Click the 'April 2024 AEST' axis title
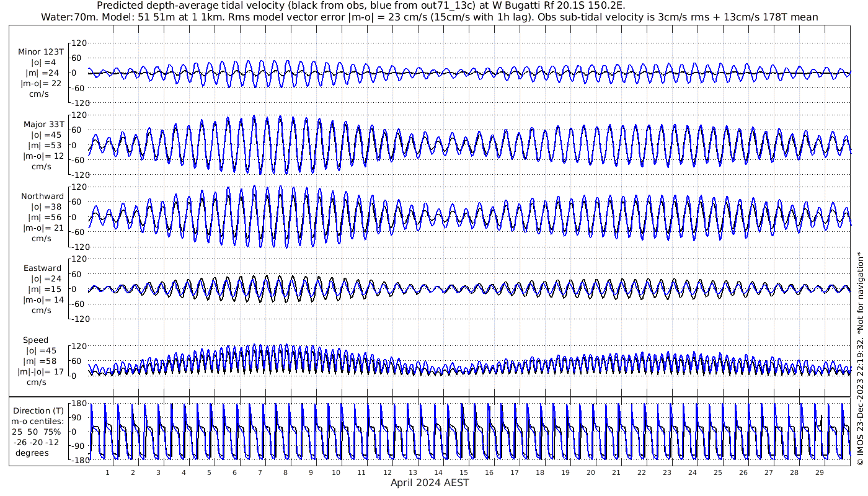 pos(430,482)
